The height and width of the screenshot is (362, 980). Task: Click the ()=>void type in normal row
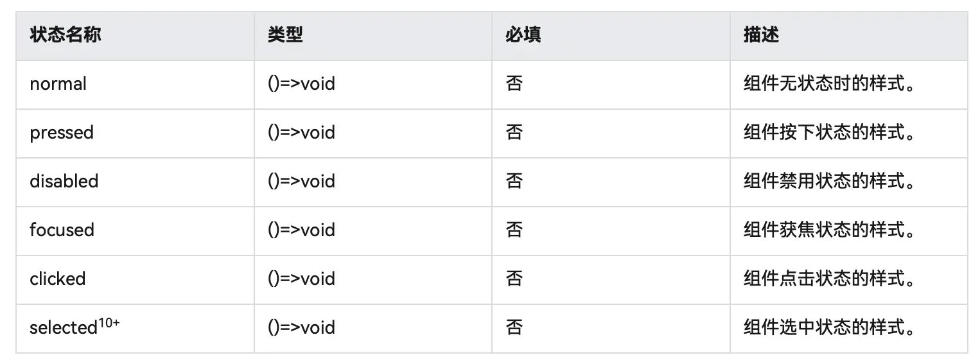[x=301, y=83]
